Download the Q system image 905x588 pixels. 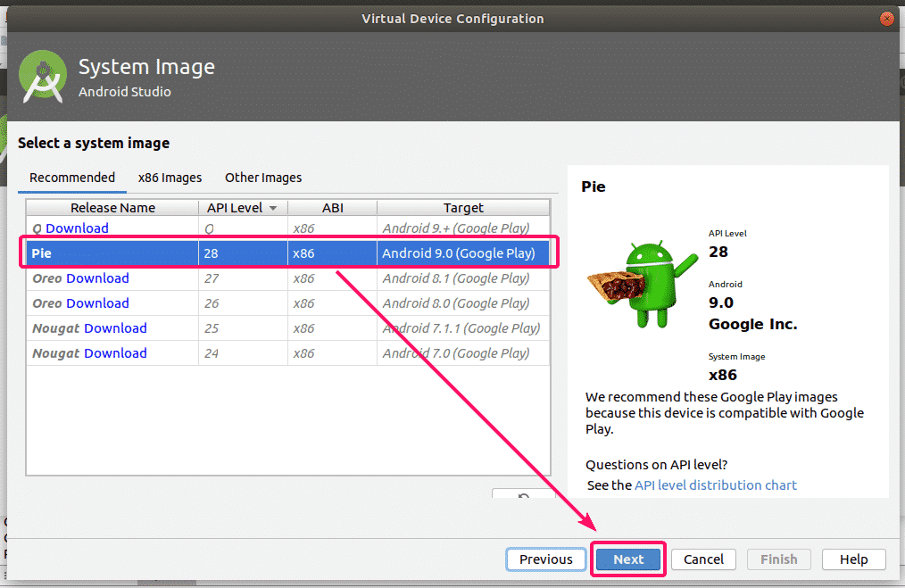77,228
